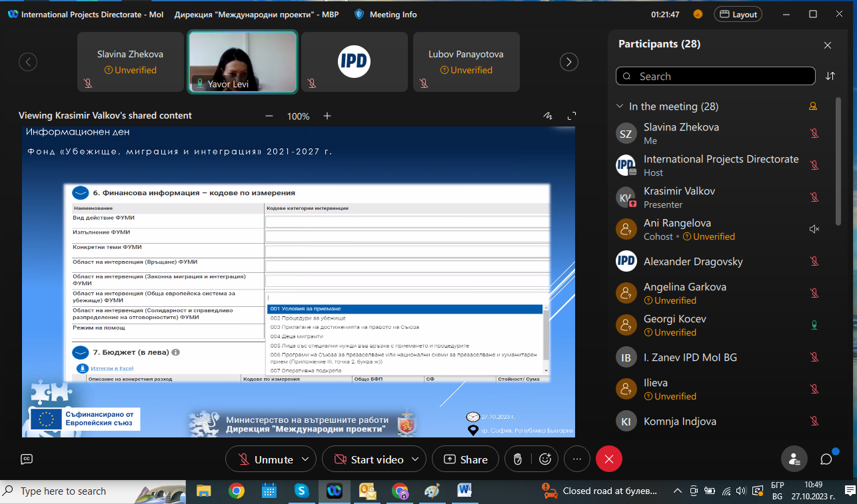
Task: Search participants in the Search field
Action: point(716,76)
